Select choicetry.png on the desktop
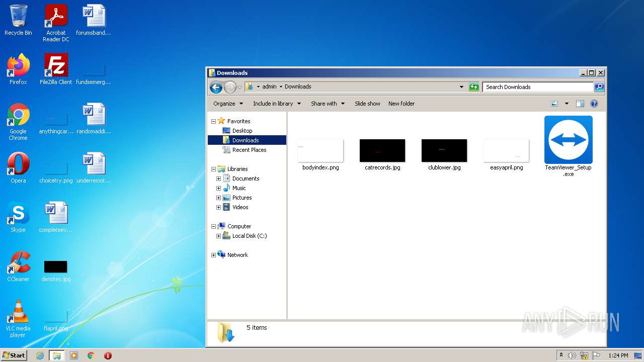Screen dimensions: 644x362 click(x=56, y=171)
